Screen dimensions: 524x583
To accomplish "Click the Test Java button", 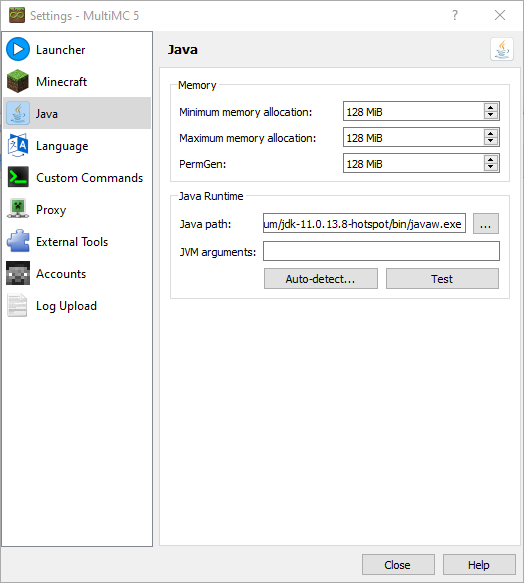I will pos(442,278).
